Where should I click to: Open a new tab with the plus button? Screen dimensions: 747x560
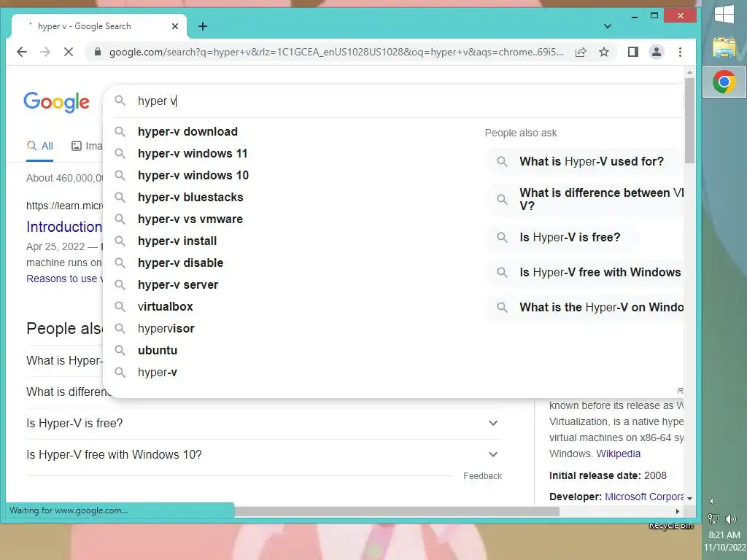pos(203,26)
